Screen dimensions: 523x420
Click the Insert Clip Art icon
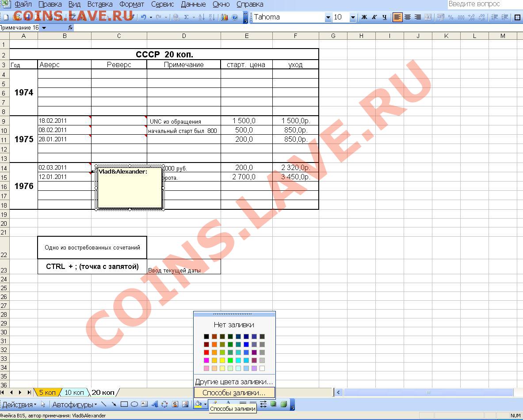[x=175, y=405]
